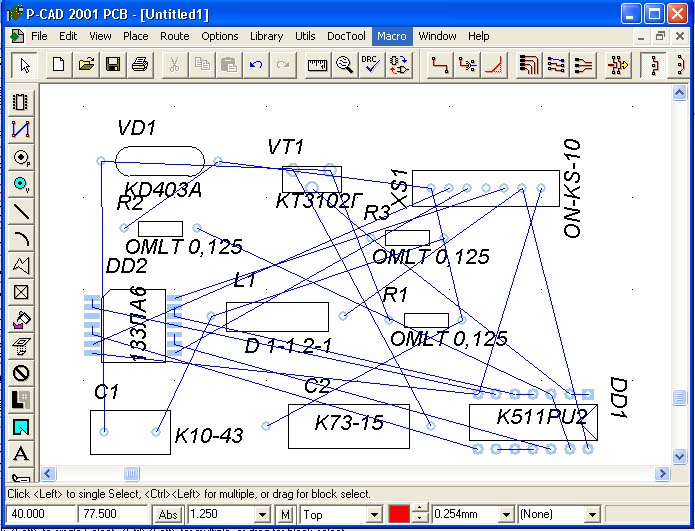Screen dimensions: 695x531
Task: Create a new PCB file
Action: pyautogui.click(x=59, y=65)
